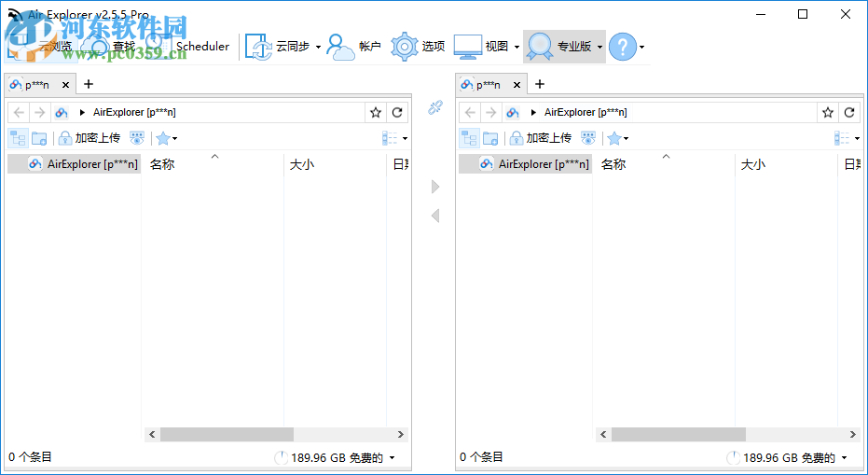Open right pane list view mode dropdown
The height and width of the screenshot is (475, 868).
pos(847,138)
